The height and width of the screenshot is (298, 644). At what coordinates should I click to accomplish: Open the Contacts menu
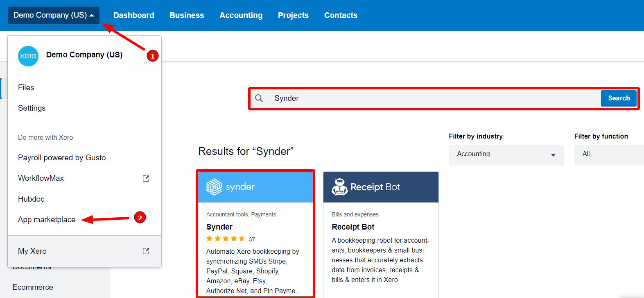pyautogui.click(x=341, y=15)
